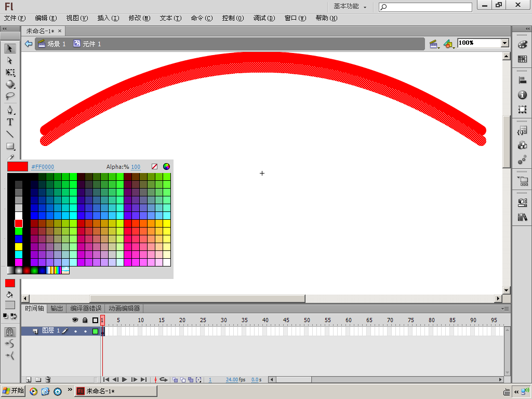Hide 图层 1 via visibility dot
This screenshot has width=532, height=399.
75,331
